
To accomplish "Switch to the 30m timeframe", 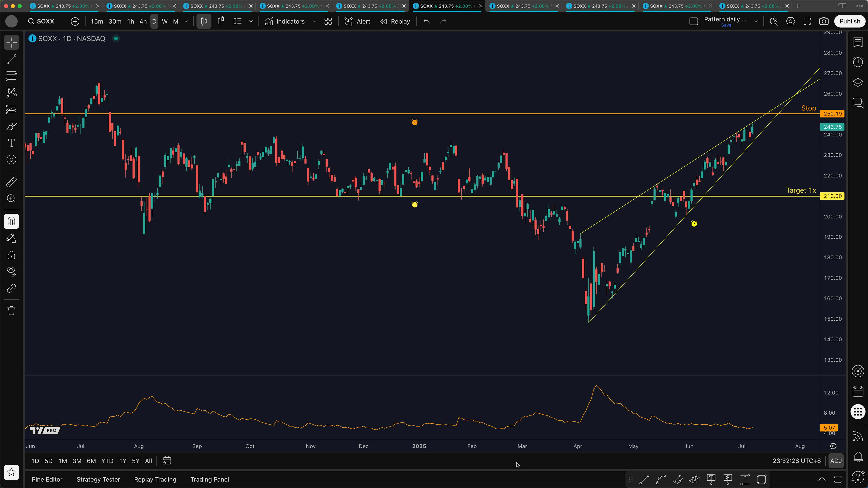I will click(x=115, y=21).
